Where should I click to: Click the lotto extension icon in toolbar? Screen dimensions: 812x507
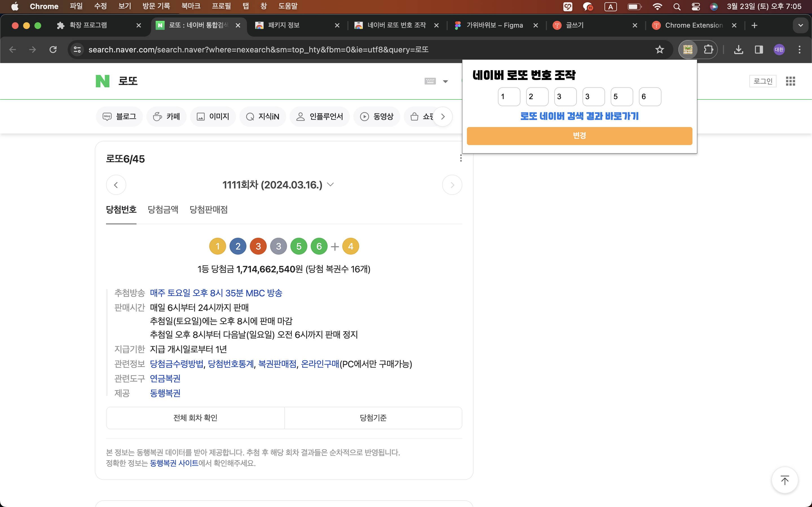pyautogui.click(x=688, y=50)
